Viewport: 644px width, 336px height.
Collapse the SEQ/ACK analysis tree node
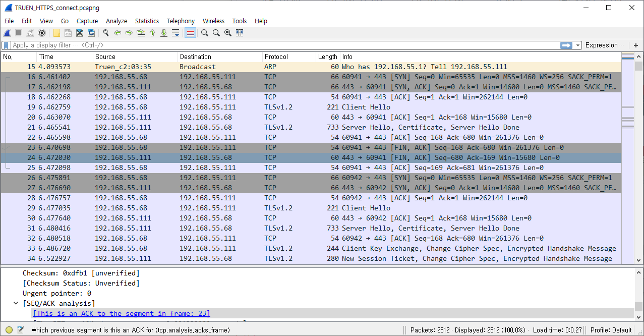(16, 303)
